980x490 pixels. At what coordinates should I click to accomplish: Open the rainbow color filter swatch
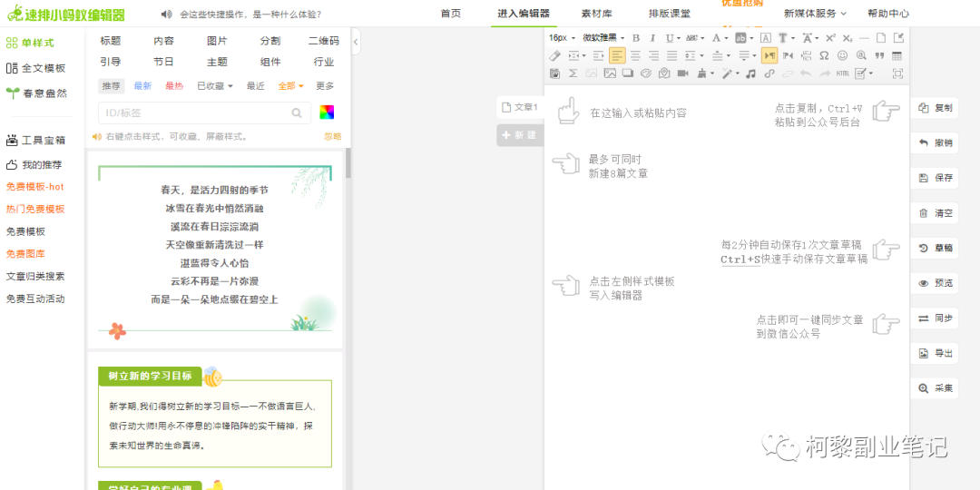tap(327, 113)
